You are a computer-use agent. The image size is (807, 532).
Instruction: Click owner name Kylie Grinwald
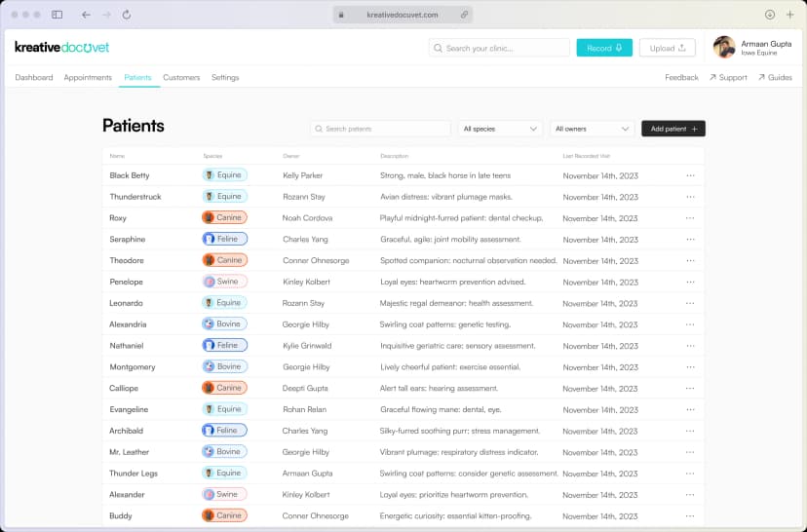(x=307, y=346)
